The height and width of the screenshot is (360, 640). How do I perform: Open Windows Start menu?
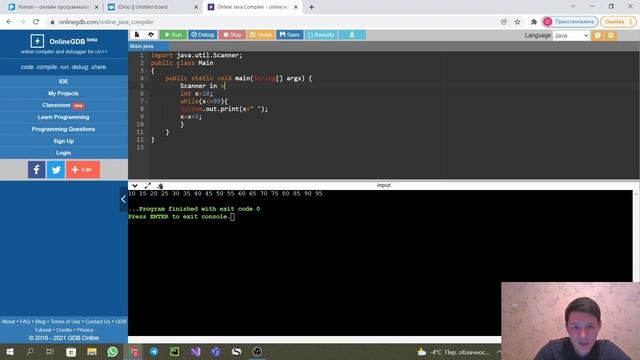click(10, 351)
